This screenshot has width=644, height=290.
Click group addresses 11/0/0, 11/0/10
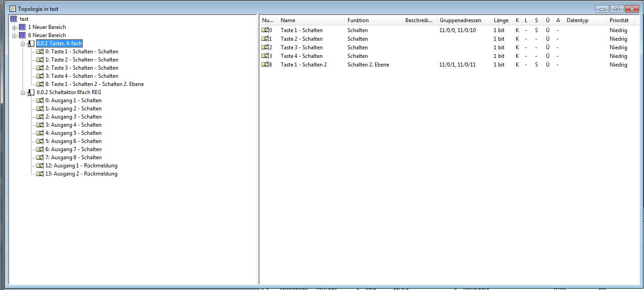[x=457, y=30]
